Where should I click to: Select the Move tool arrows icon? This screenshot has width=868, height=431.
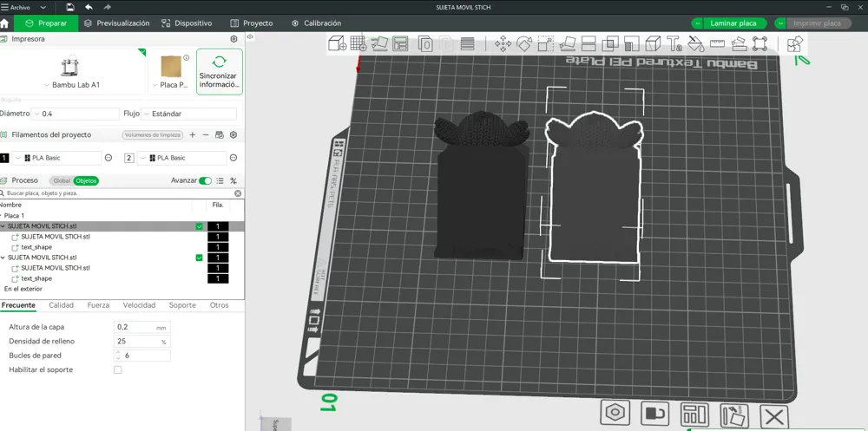[503, 43]
